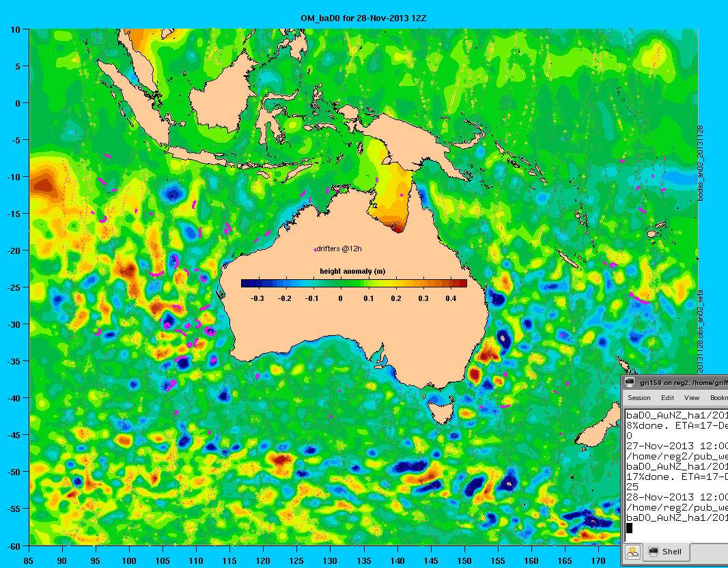The image size is (728, 568).
Task: Click the new session icon beside Shell tab
Action: click(x=632, y=552)
